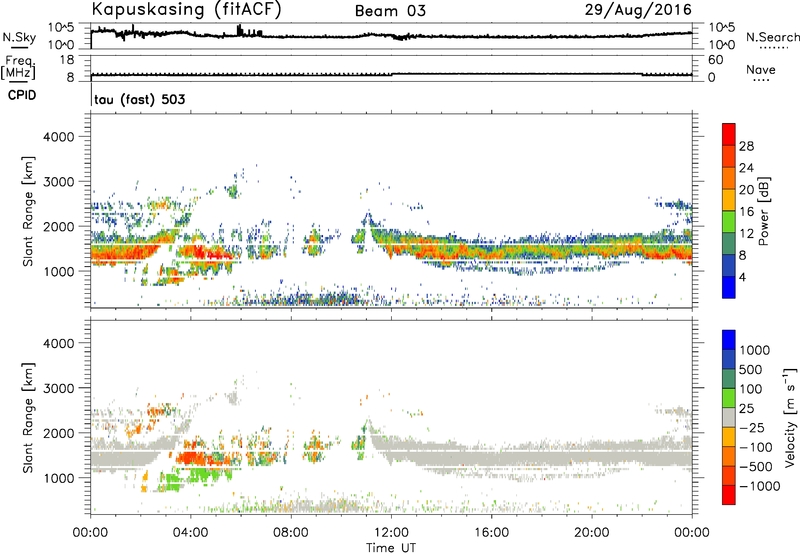Viewport: 800px width, 554px height.
Task: Click the '60' Nave axis tick label
Action: click(x=716, y=60)
